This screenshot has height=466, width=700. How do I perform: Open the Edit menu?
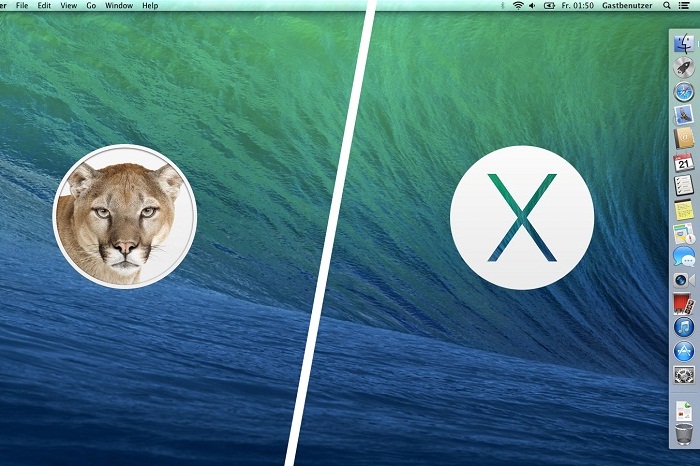[44, 5]
